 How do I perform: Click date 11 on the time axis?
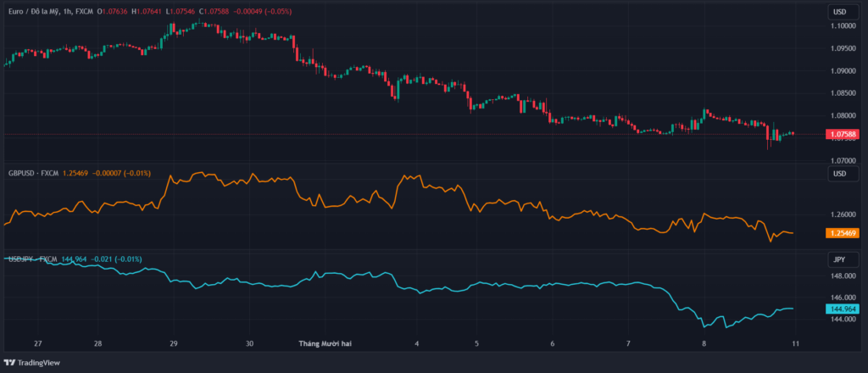pos(795,345)
